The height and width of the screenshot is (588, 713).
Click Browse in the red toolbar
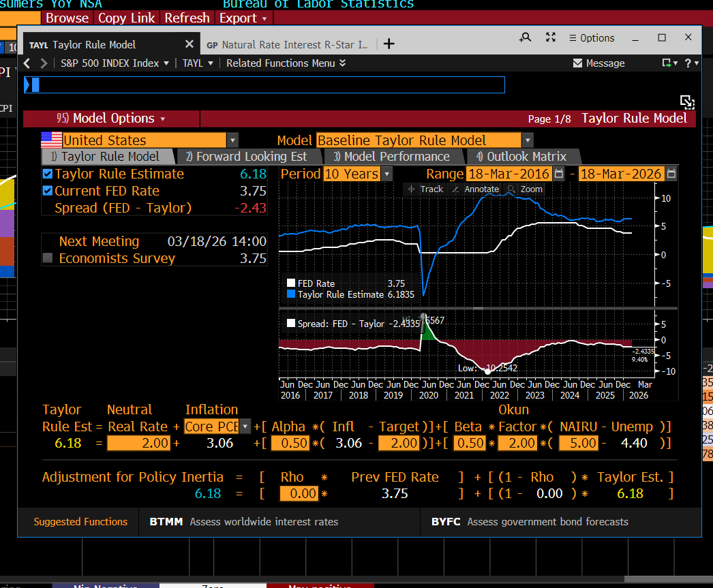[67, 18]
